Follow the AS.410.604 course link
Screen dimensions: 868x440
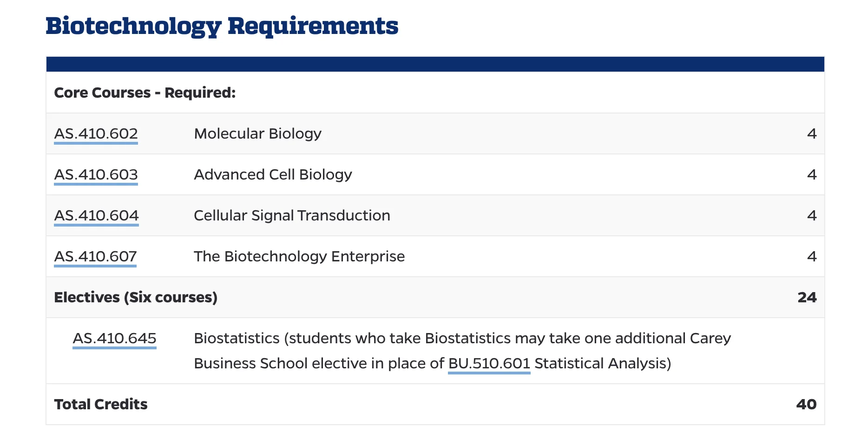pyautogui.click(x=96, y=216)
